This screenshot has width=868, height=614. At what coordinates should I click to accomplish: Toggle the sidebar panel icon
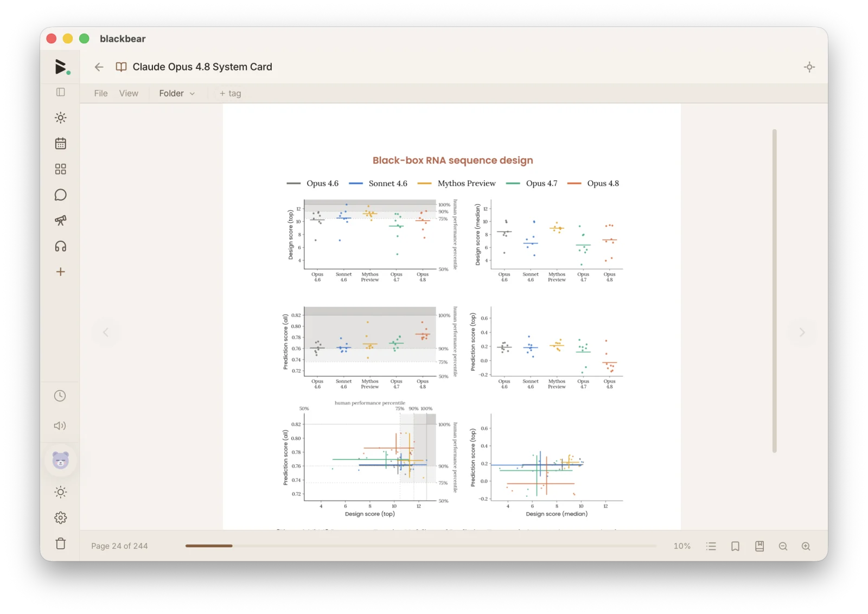tap(61, 92)
